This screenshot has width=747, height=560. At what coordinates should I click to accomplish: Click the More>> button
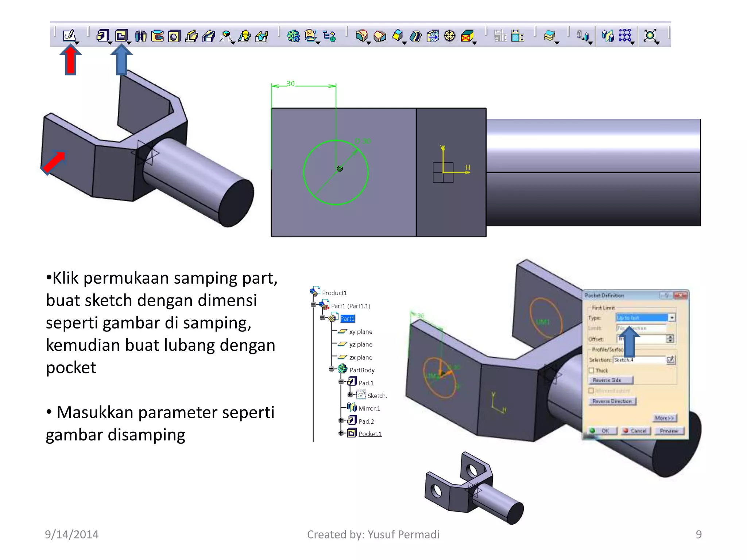[665, 418]
